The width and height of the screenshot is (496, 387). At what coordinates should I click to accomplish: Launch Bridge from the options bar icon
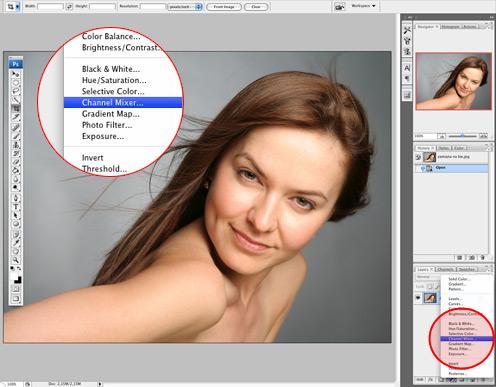coord(340,6)
